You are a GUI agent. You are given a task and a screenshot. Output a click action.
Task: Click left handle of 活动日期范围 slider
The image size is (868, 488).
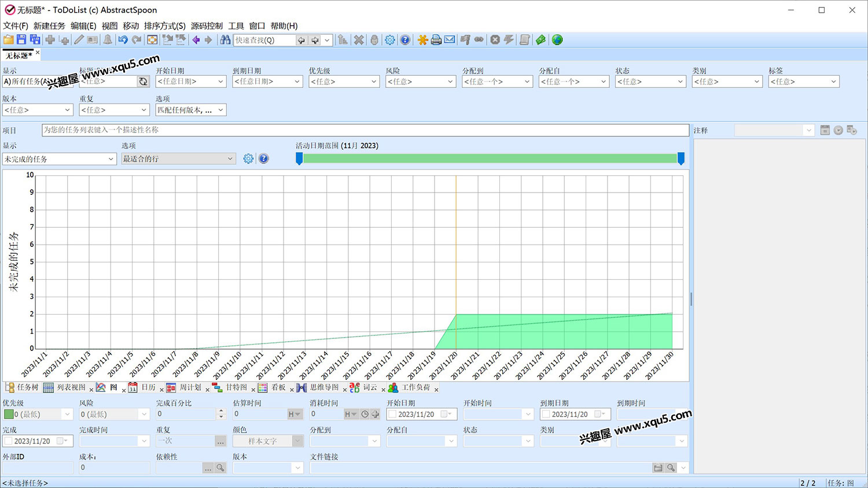tap(299, 158)
